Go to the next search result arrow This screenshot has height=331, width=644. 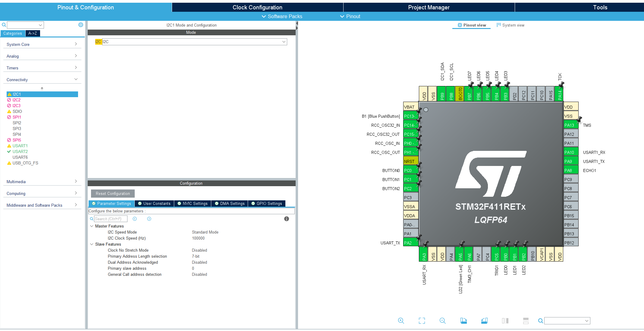[149, 219]
